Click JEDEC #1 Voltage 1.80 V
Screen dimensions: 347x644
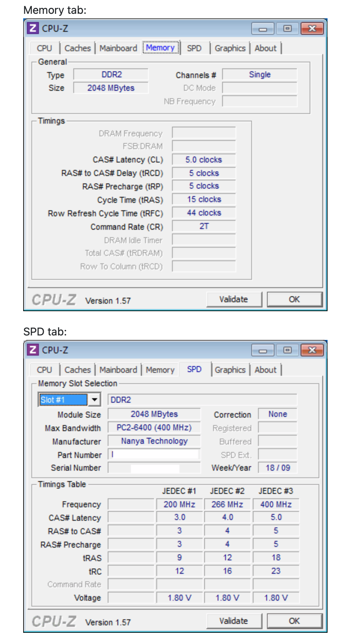coord(179,598)
